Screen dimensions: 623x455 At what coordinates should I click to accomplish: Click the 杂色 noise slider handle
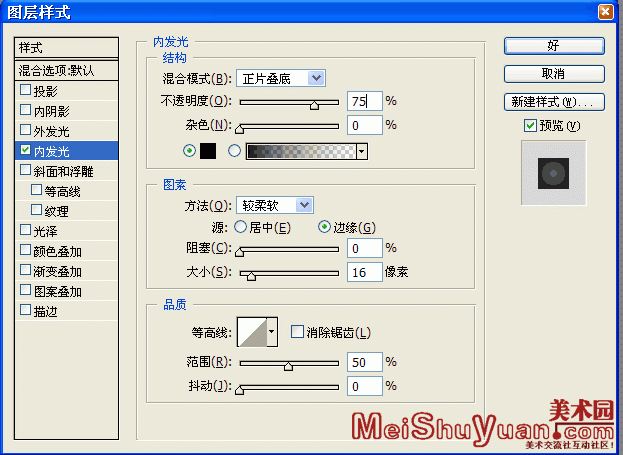pyautogui.click(x=239, y=129)
